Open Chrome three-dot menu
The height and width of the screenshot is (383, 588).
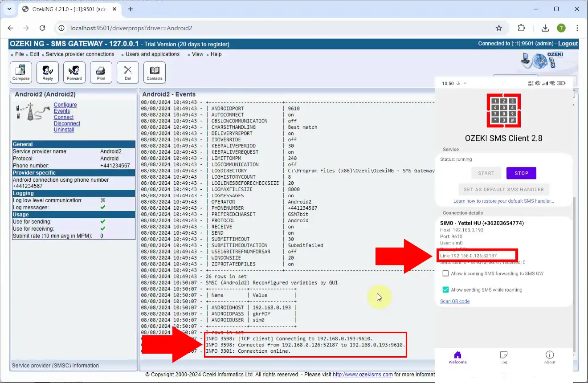578,28
